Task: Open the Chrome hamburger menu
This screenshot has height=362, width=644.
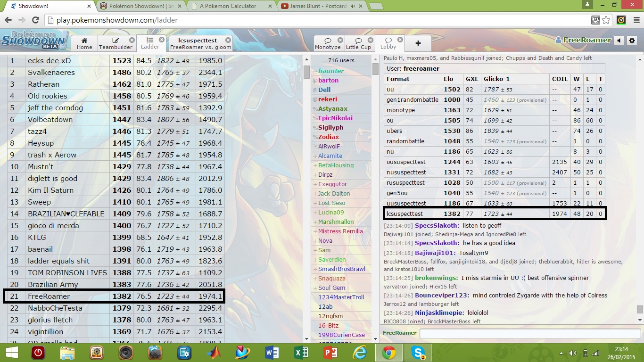Action: [635, 20]
